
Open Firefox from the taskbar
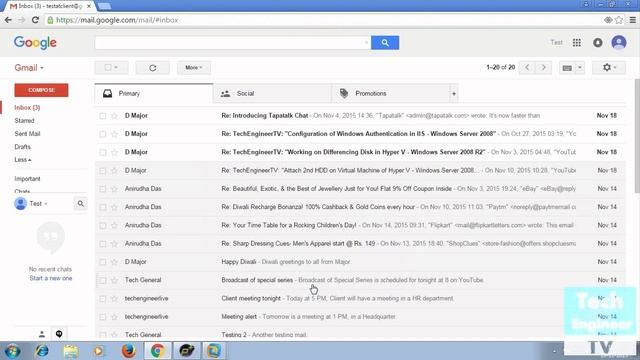(x=129, y=351)
